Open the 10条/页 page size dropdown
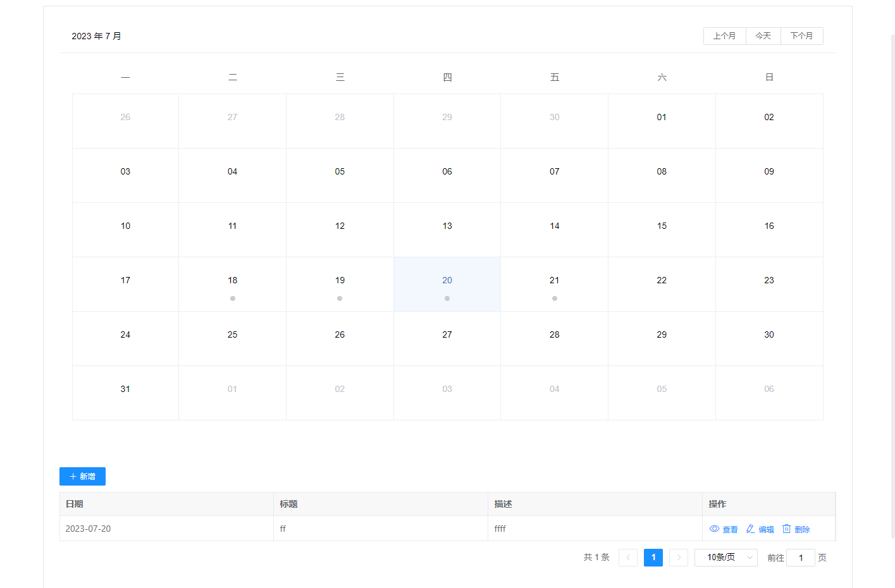The image size is (895, 588). tap(725, 557)
